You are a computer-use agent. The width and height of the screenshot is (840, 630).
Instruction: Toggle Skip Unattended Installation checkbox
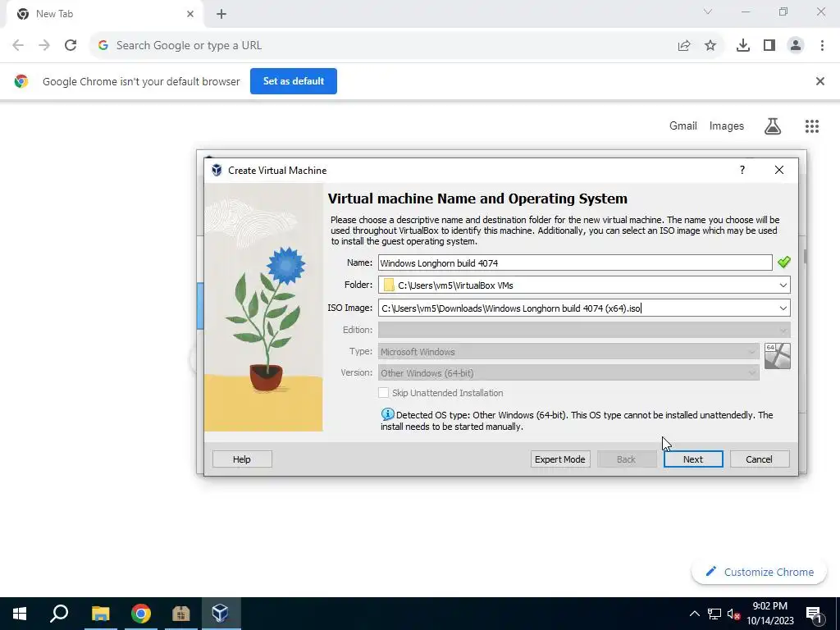pos(384,393)
